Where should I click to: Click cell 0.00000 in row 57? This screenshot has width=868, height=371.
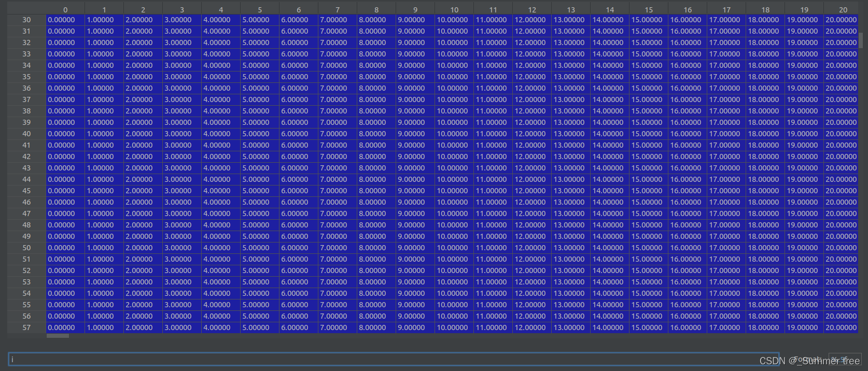pos(65,327)
